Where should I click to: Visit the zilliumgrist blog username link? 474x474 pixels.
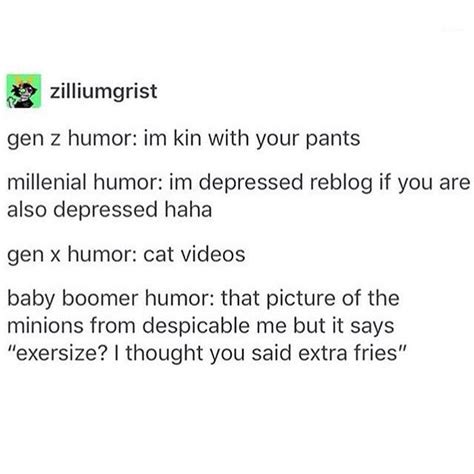(x=103, y=91)
